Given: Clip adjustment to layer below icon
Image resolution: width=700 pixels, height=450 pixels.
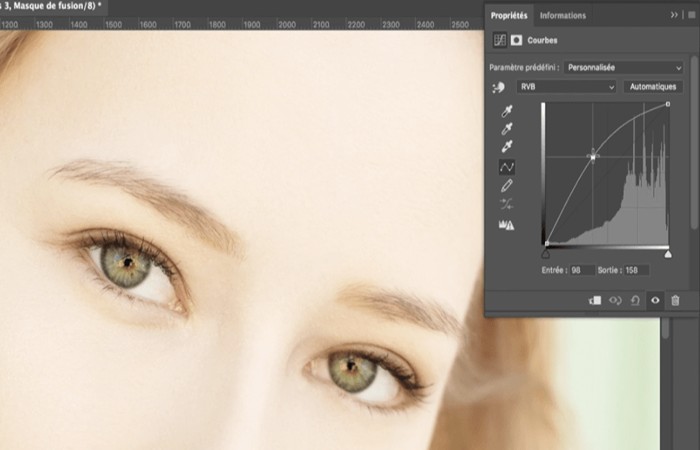Looking at the screenshot, I should pos(595,300).
